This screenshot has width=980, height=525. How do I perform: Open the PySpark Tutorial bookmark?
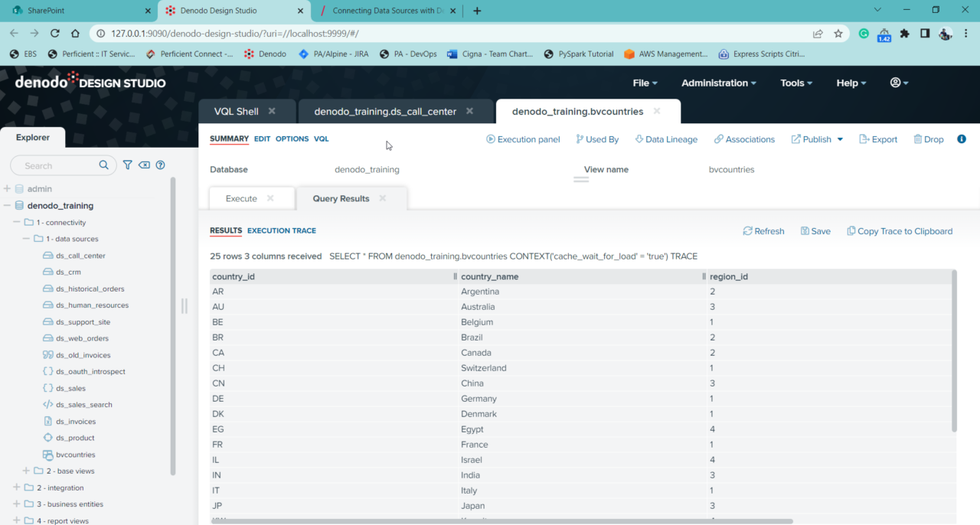tap(579, 54)
